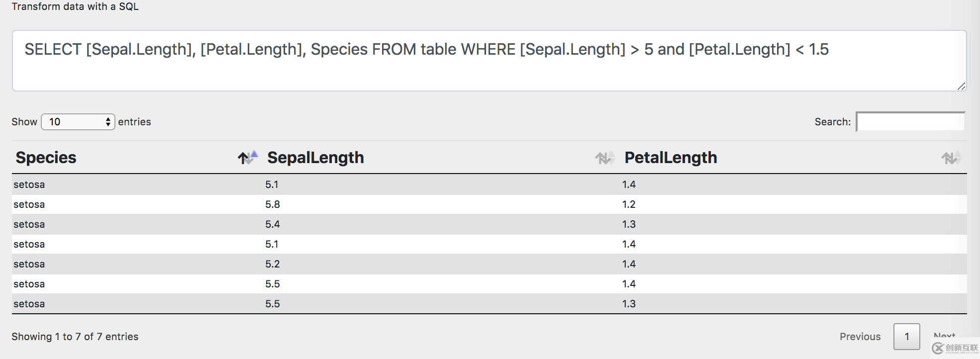Focus the Search input box
The image size is (980, 359).
click(910, 122)
